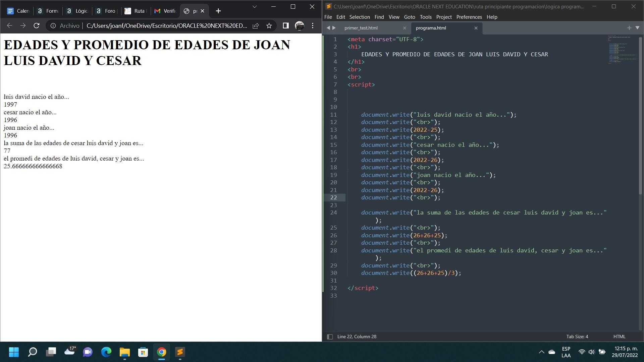Image resolution: width=644 pixels, height=362 pixels.
Task: Switch to the primer_test.html tab
Action: click(361, 28)
